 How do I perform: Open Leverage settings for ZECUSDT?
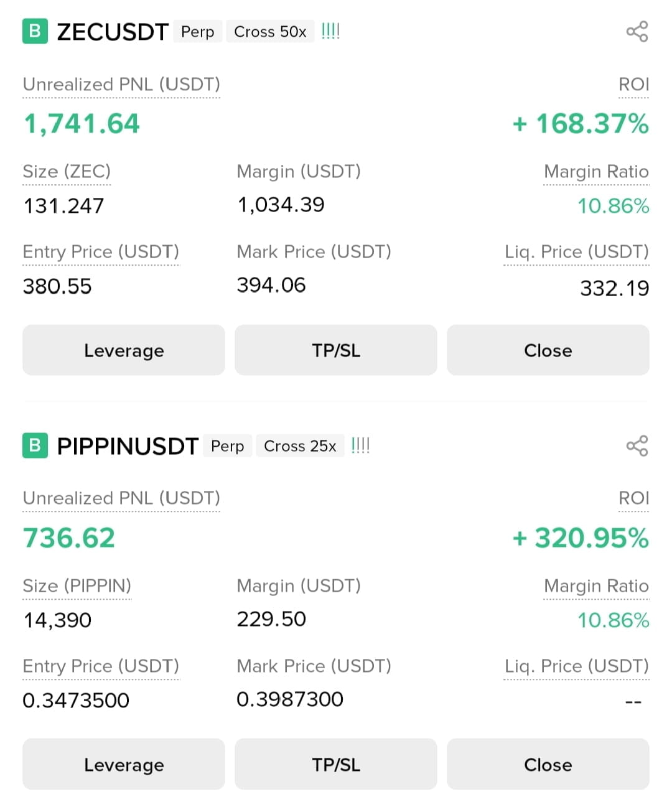click(124, 350)
